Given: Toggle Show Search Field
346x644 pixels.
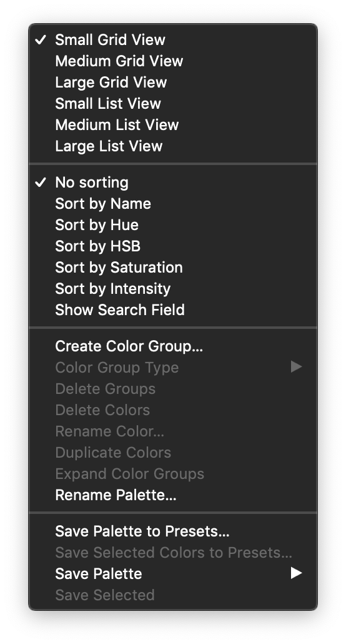Looking at the screenshot, I should pyautogui.click(x=173, y=310).
